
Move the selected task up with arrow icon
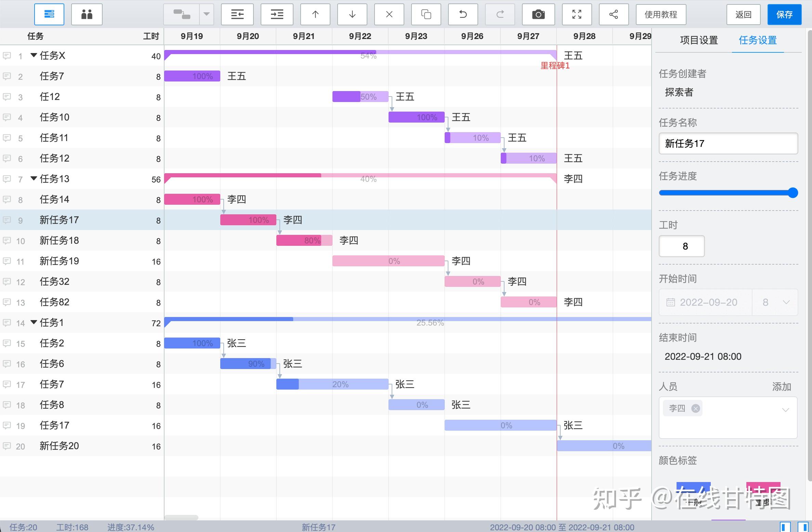point(315,14)
